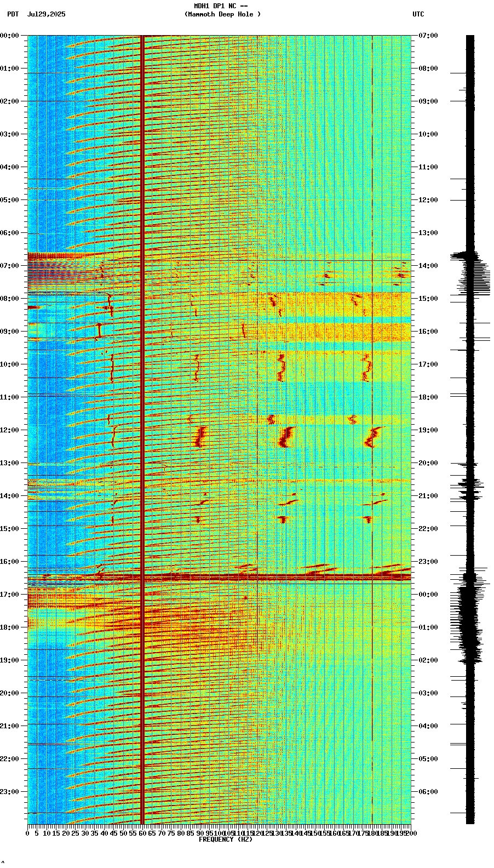Click the 15:00 UTC label on right axis
This screenshot has width=494, height=868.
[x=428, y=299]
